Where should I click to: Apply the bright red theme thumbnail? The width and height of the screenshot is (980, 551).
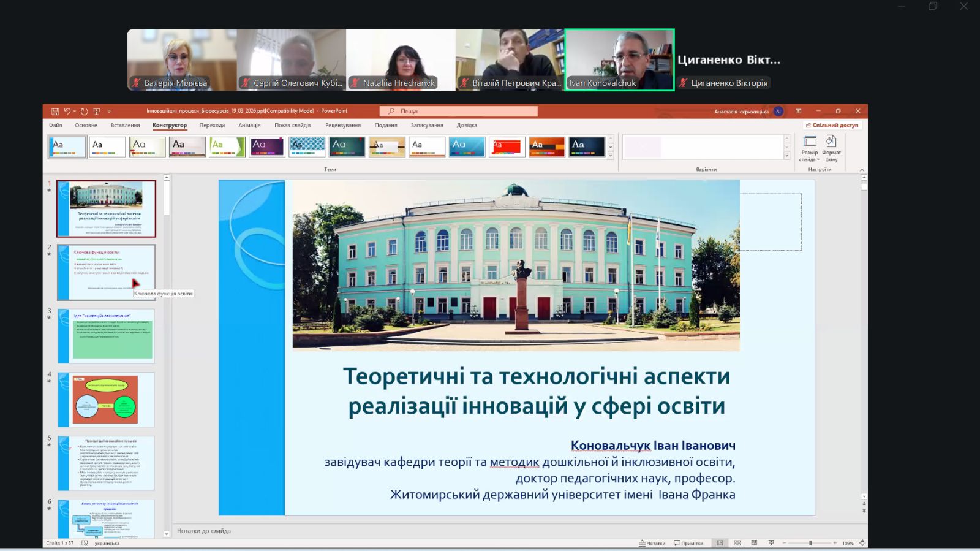click(x=507, y=147)
